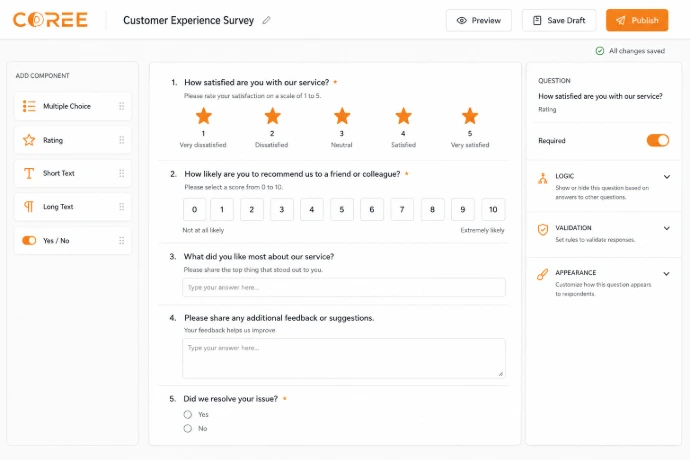
Task: Expand the Validation section chevron
Action: click(667, 228)
